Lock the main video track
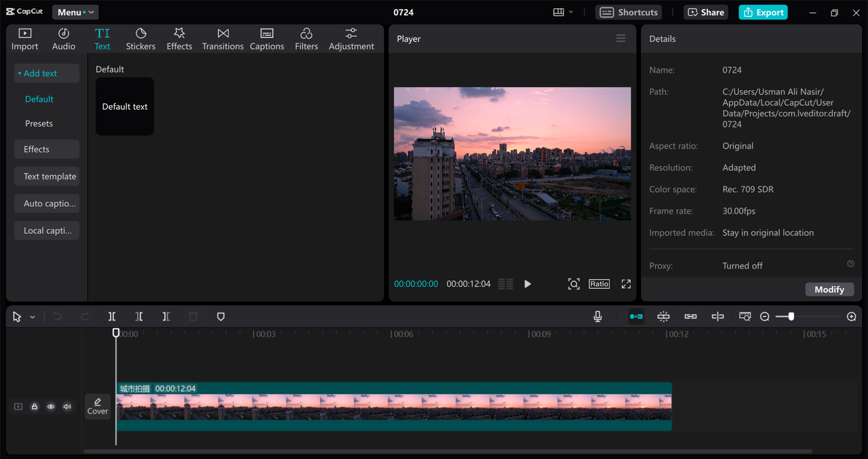 pos(35,407)
